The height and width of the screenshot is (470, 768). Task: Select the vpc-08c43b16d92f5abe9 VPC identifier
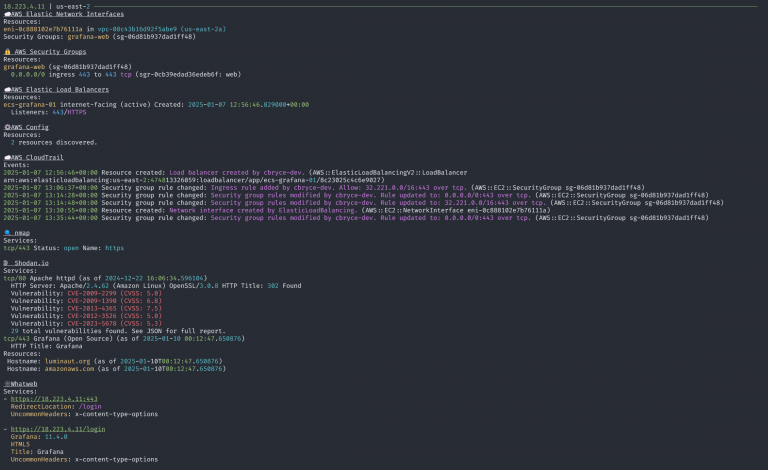tap(137, 29)
